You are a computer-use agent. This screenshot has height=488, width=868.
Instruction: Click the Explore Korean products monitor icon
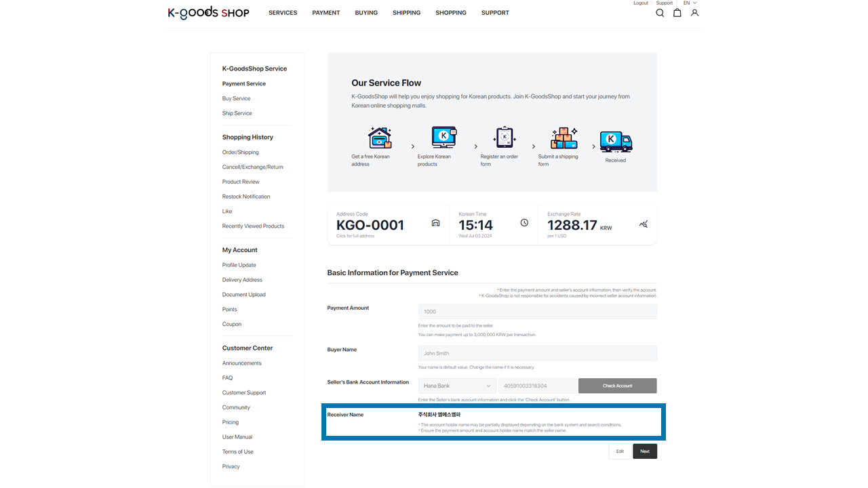point(444,138)
